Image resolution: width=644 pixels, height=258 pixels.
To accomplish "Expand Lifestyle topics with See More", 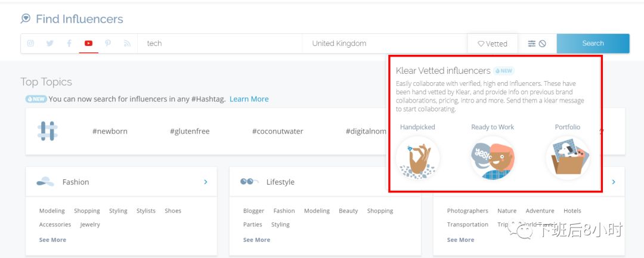I will 256,240.
